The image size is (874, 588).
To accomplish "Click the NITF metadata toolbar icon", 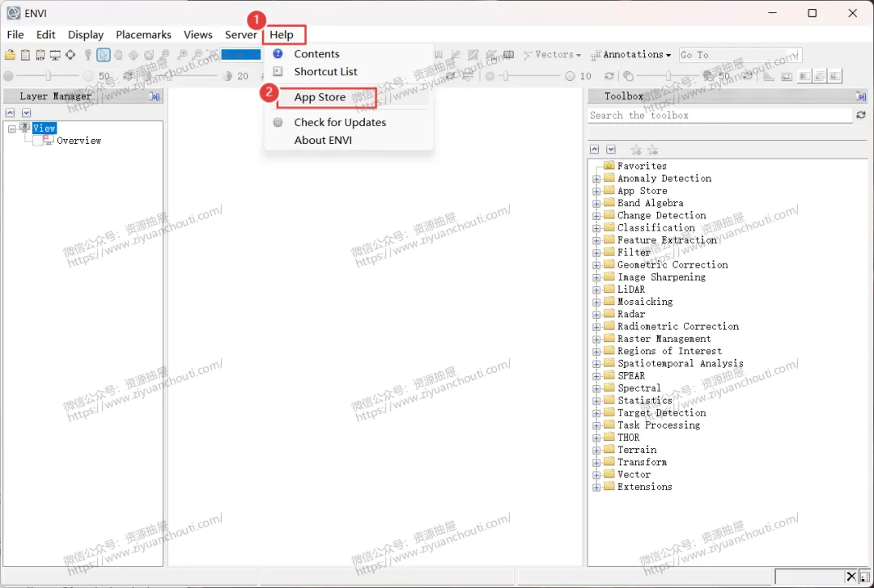I will click(x=40, y=55).
